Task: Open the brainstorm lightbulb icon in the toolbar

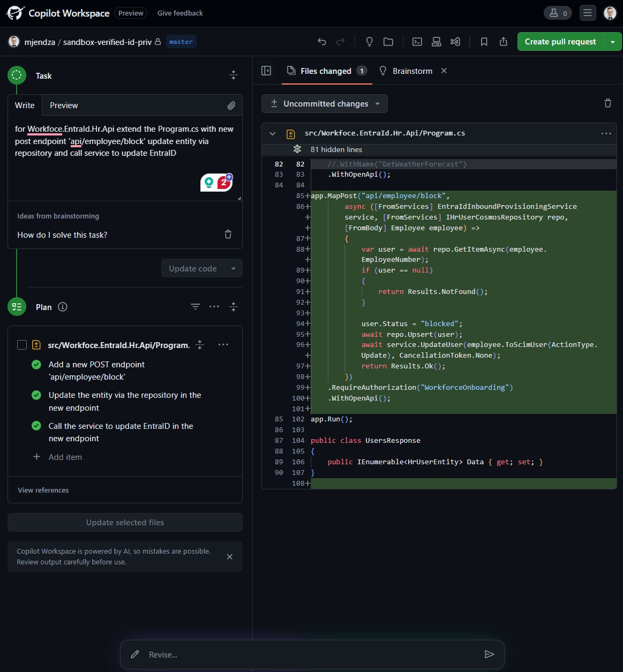Action: (x=369, y=42)
